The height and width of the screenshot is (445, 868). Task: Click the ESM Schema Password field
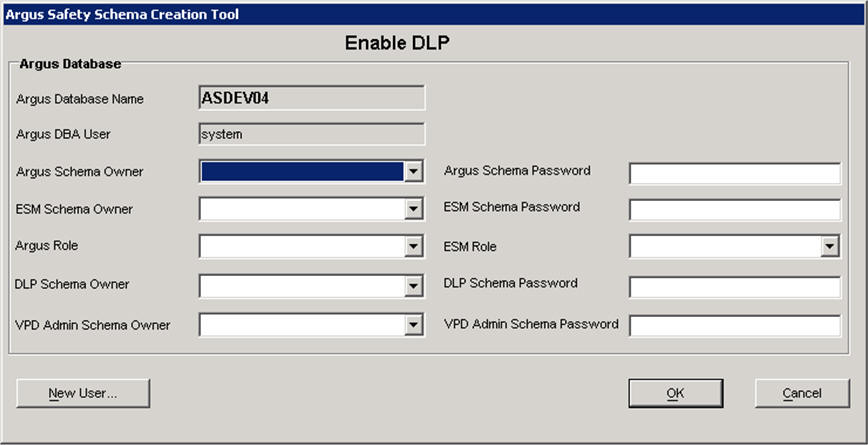coord(735,210)
